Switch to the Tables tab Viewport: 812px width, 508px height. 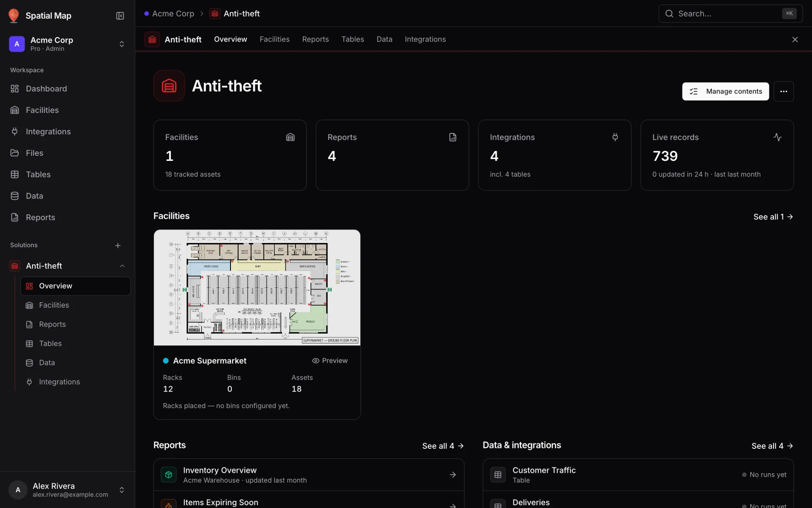click(x=353, y=39)
